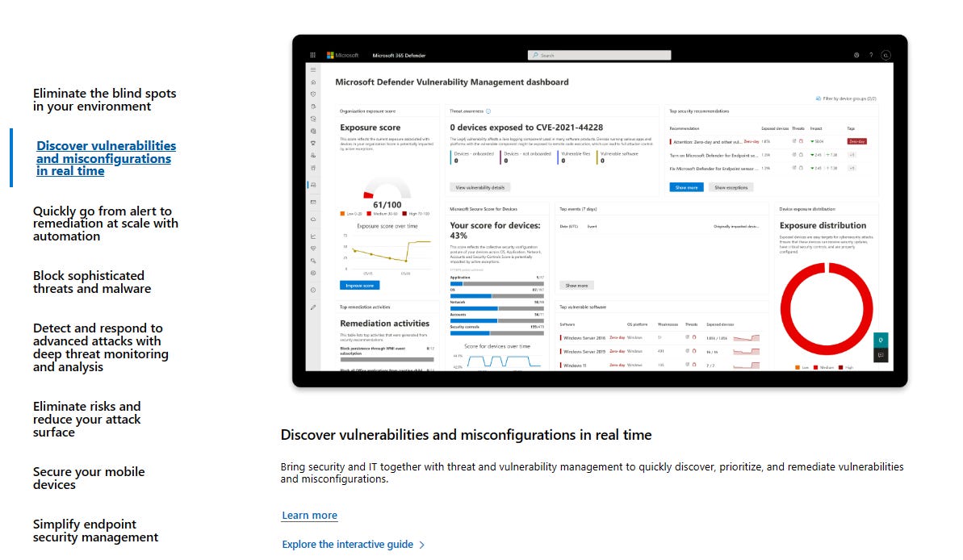Click the Microsoft logo in the Defender header
The image size is (963, 560).
[x=343, y=55]
